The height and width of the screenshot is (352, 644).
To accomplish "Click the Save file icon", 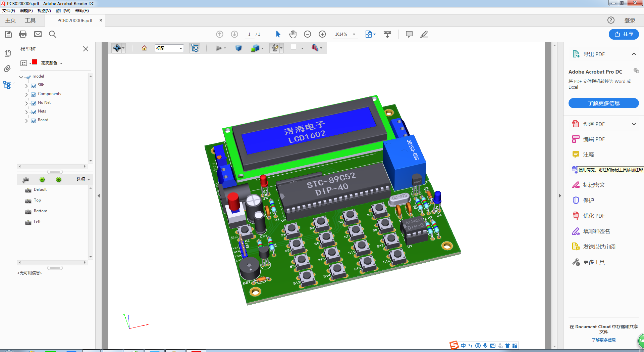I will click(x=8, y=34).
